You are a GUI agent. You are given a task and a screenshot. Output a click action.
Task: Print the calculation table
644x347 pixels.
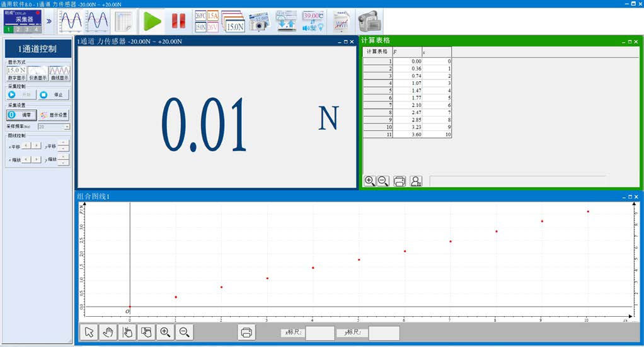coord(400,181)
